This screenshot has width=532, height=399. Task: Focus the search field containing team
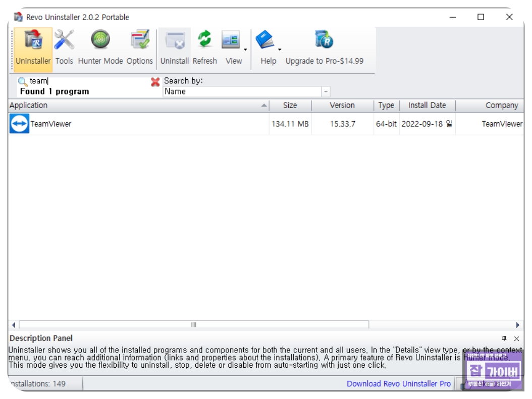click(x=89, y=81)
